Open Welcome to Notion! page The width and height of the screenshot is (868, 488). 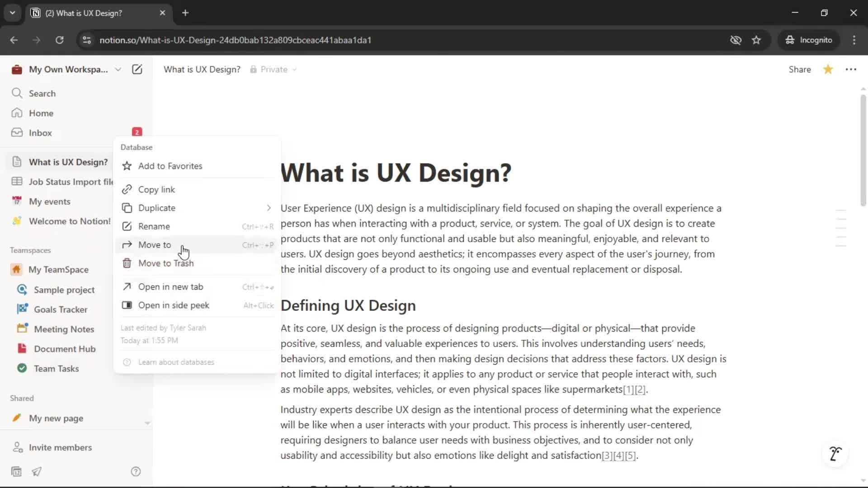(x=61, y=221)
